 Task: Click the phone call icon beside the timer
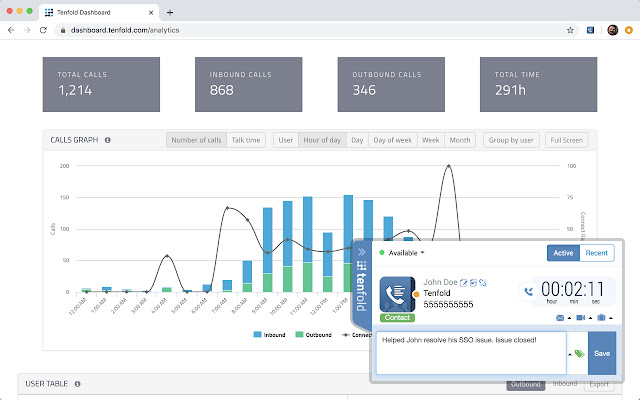coord(528,292)
